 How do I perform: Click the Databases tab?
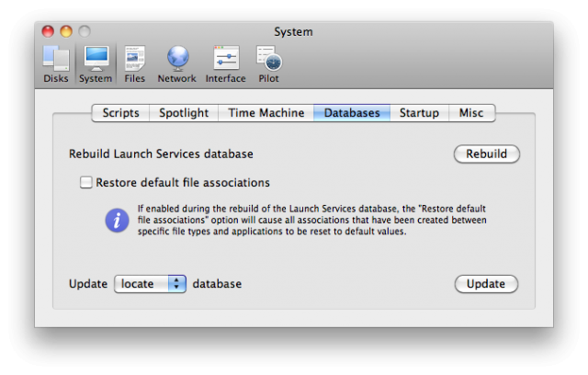click(351, 113)
